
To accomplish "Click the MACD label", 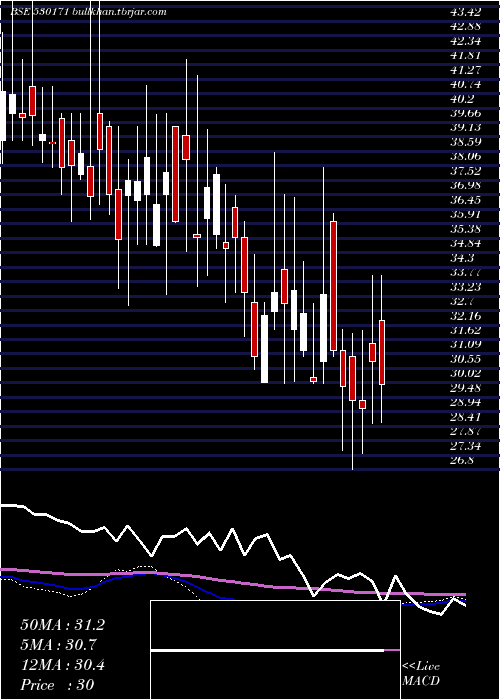I will pyautogui.click(x=421, y=681).
